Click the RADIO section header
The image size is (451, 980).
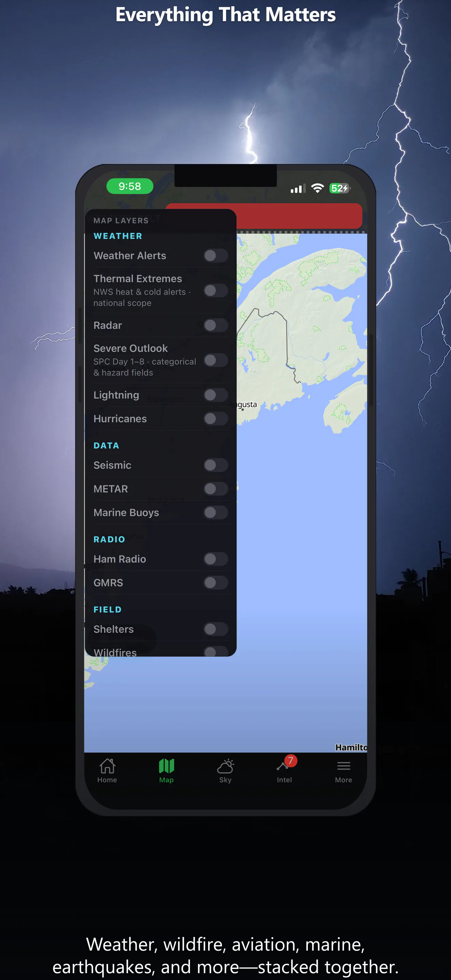pos(109,539)
